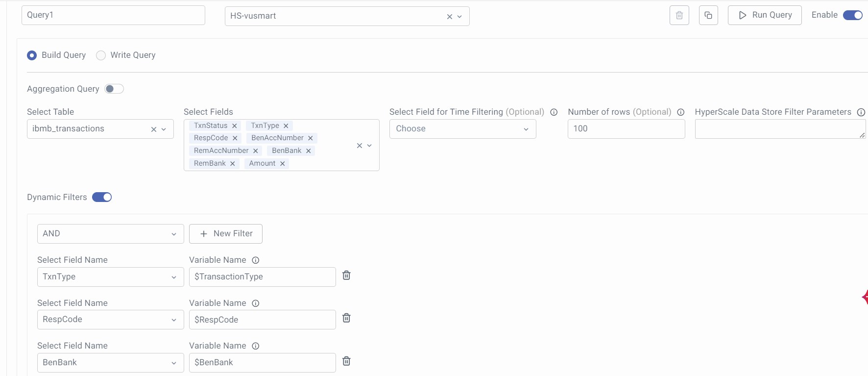868x376 pixels.
Task: Choose the Build Query radio option
Action: [x=32, y=55]
